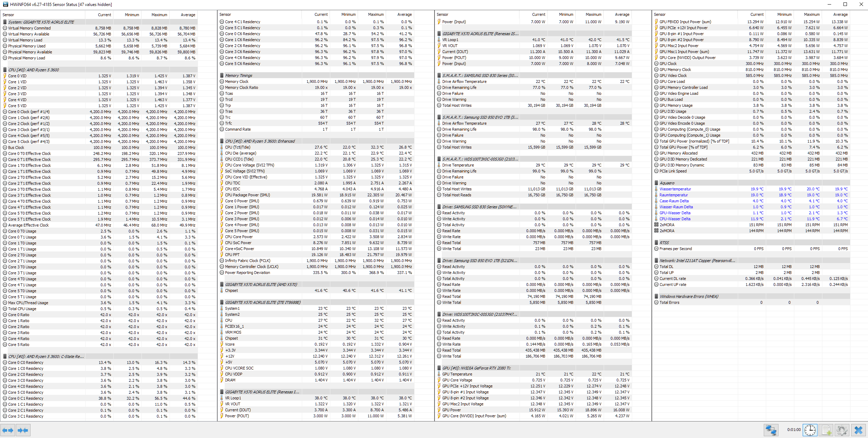Screen dimensions: 868x438
Task: Select the Memory Clock Ratio row
Action: (x=316, y=87)
